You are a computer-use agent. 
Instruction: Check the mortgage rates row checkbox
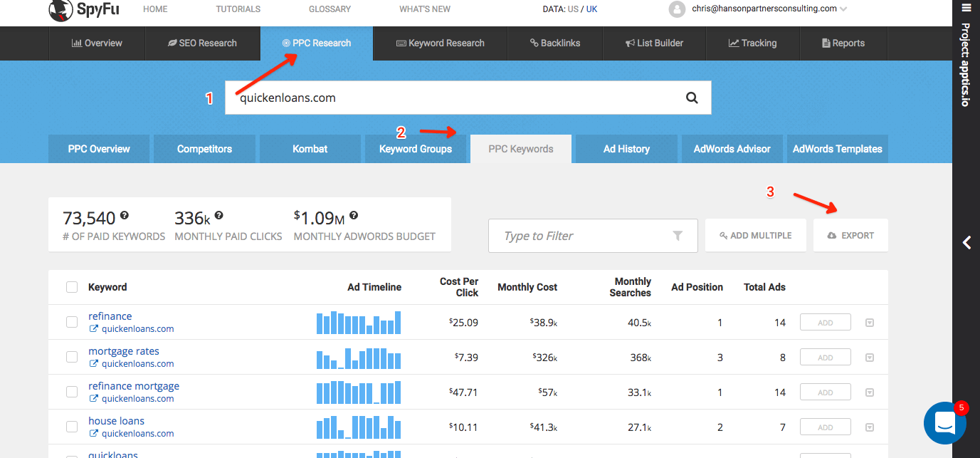72,357
